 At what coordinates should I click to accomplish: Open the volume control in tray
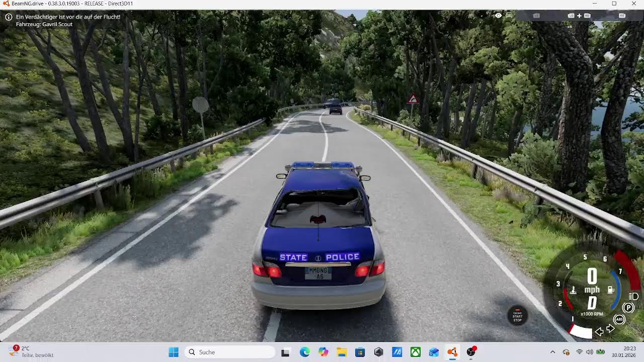pos(590,352)
